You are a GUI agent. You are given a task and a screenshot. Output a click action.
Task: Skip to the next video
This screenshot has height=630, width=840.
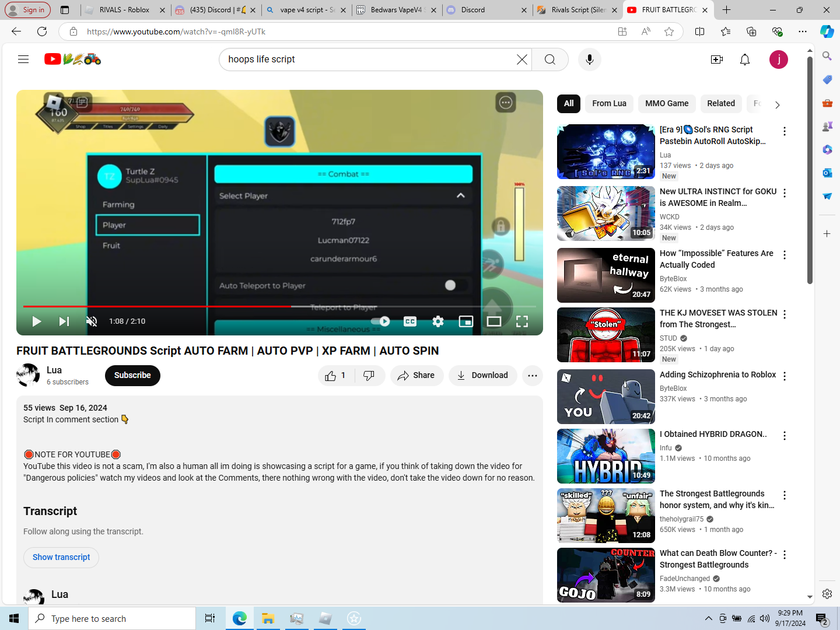pyautogui.click(x=64, y=321)
